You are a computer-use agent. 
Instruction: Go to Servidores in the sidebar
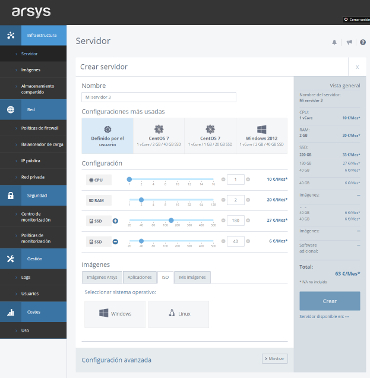click(x=33, y=54)
